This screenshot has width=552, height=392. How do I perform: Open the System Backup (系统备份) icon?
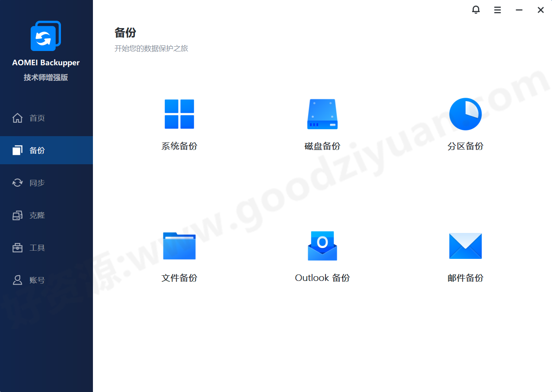(x=179, y=114)
